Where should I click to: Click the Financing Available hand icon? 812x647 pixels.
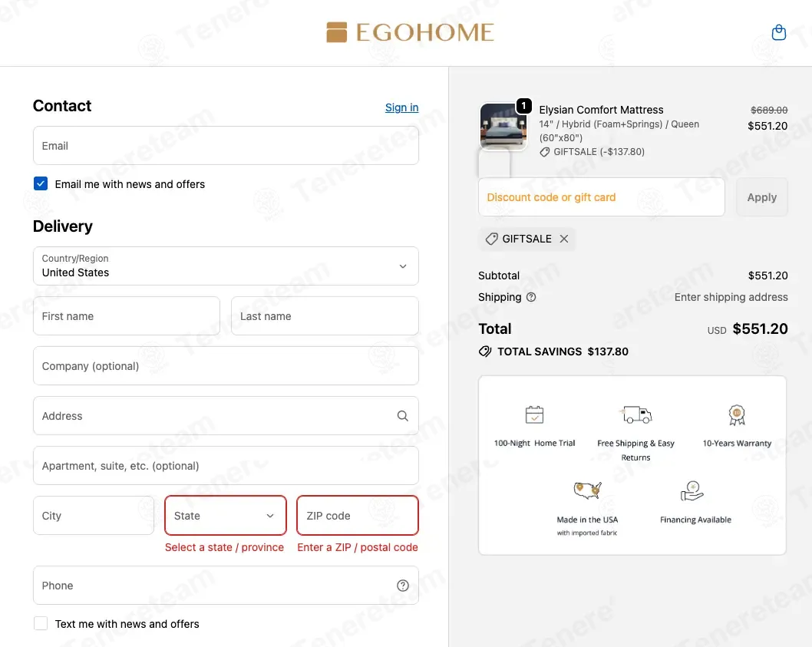click(692, 490)
